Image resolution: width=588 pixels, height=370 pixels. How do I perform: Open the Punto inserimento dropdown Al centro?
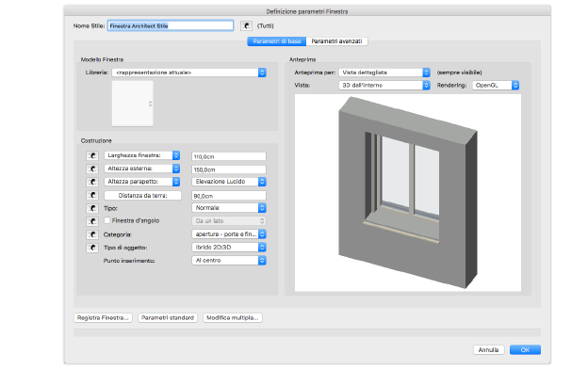[229, 260]
